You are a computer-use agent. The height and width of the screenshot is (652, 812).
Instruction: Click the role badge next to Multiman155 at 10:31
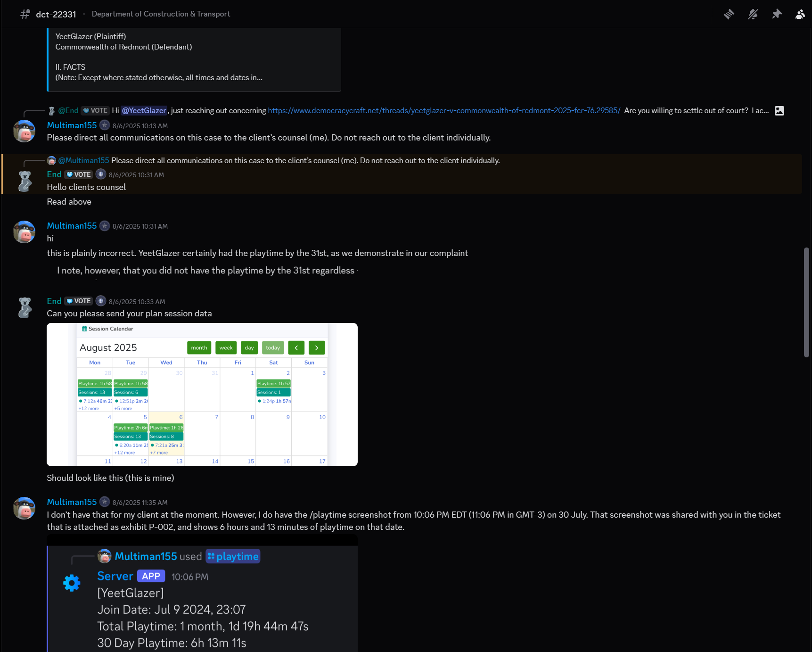[105, 226]
